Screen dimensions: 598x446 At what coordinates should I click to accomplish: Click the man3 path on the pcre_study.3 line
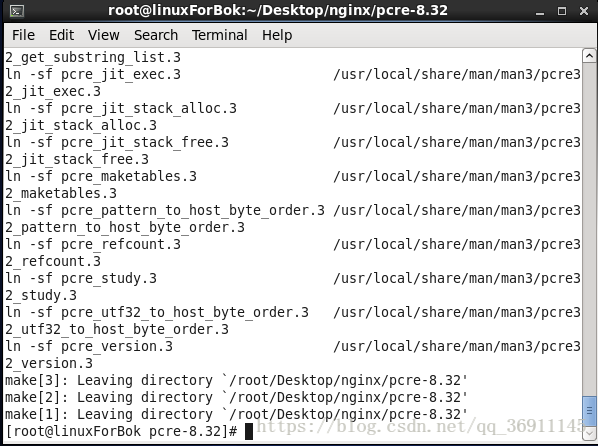click(x=457, y=279)
